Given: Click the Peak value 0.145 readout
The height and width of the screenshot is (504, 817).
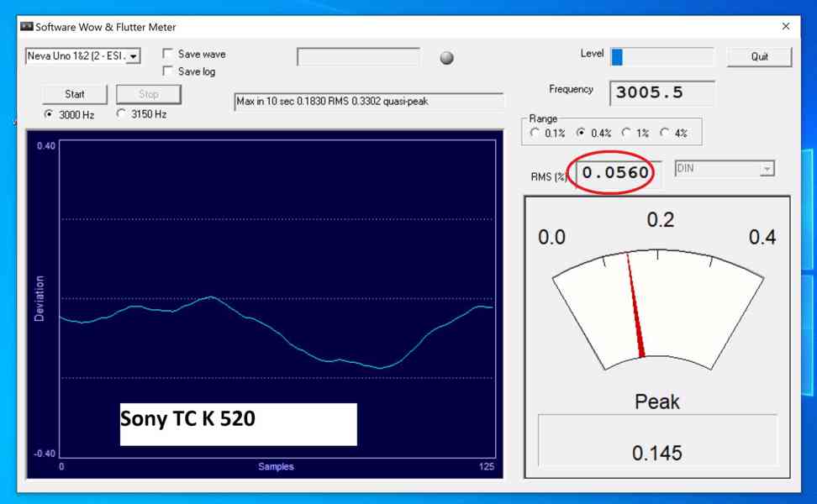Looking at the screenshot, I should point(657,453).
